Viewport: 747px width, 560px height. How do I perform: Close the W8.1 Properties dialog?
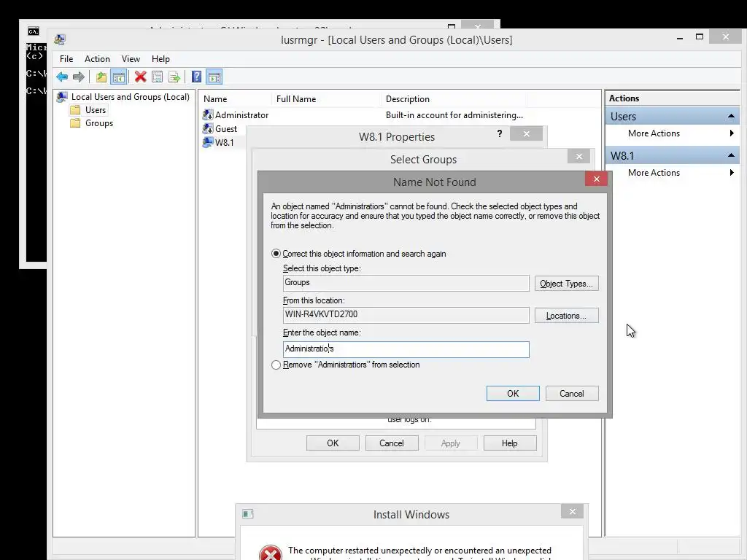click(526, 134)
